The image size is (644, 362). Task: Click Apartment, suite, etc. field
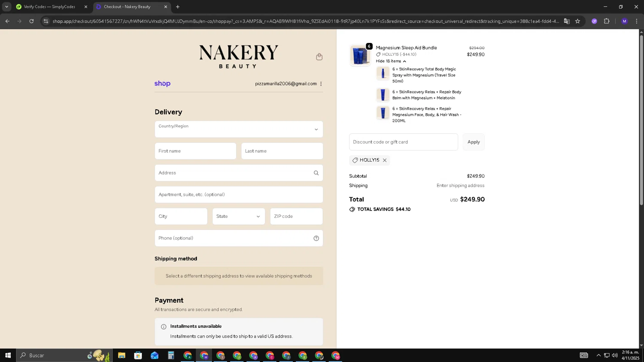(x=239, y=195)
